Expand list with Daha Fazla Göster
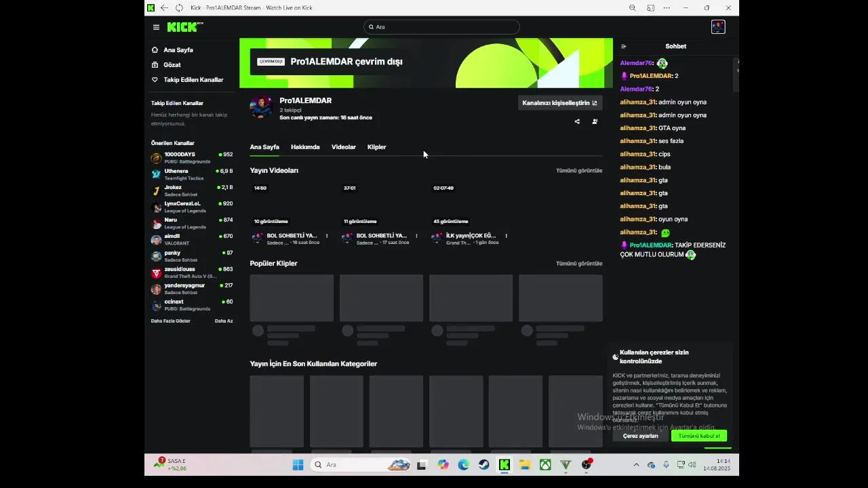Viewport: 868px width, 488px height. 170,321
